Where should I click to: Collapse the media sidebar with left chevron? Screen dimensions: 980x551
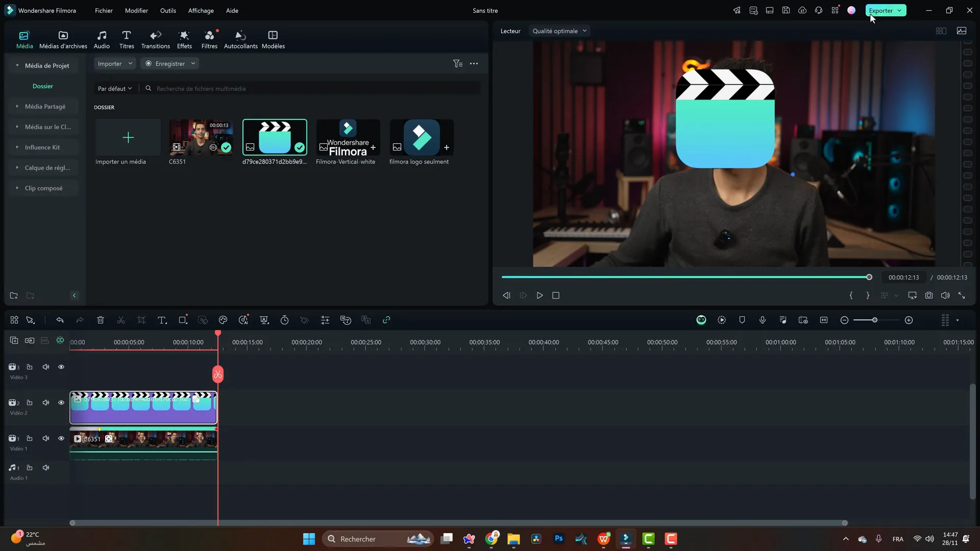(74, 295)
